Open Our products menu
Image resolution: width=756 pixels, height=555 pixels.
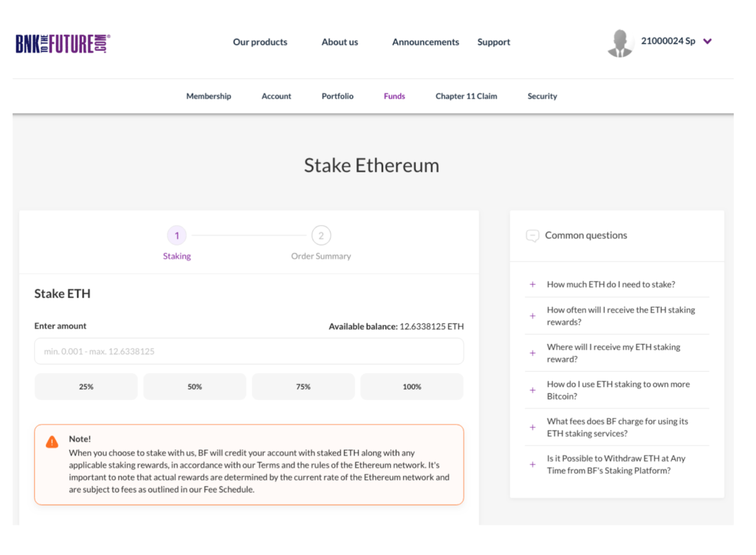point(260,42)
